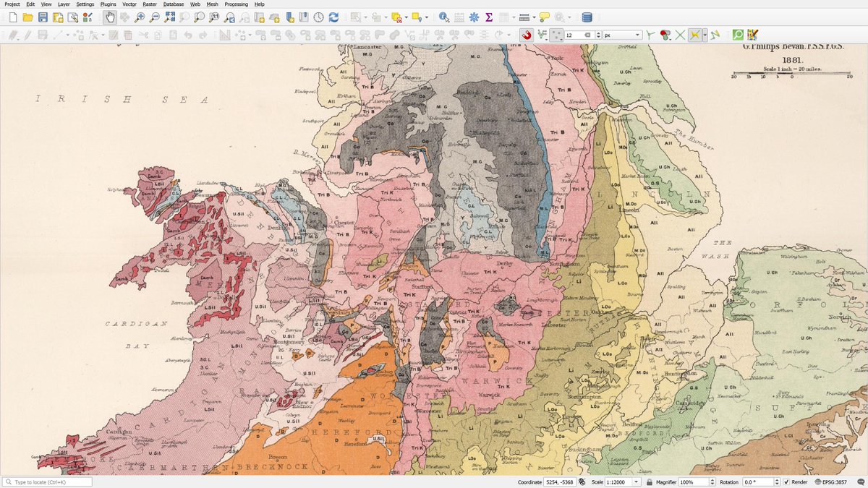Viewport: 868px width, 488px height.
Task: Refresh the map canvas
Action: click(x=333, y=18)
